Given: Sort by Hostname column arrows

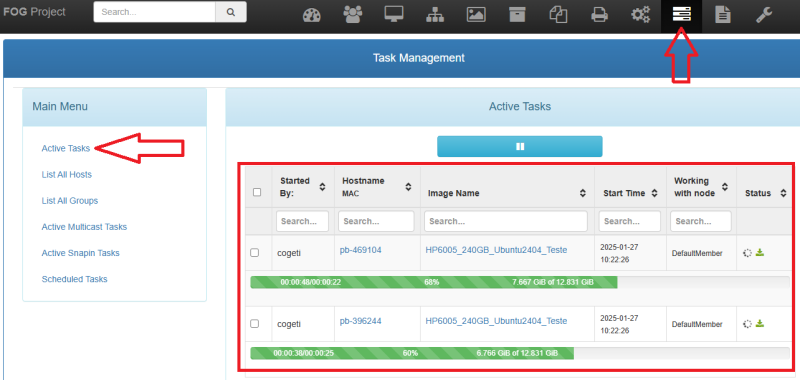Looking at the screenshot, I should [x=408, y=187].
